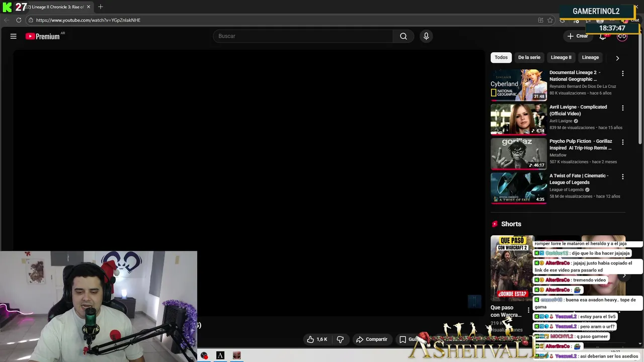Click in the Buscar search field
644x362 pixels.
303,36
